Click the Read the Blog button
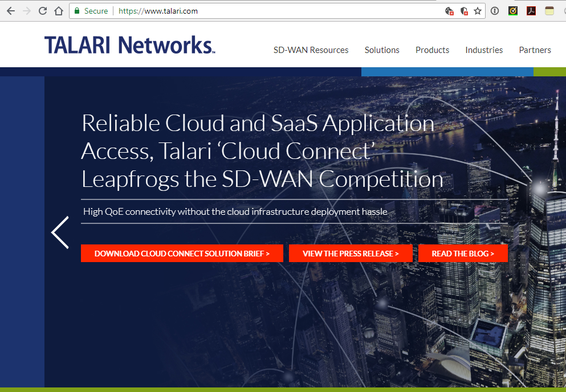 463,254
